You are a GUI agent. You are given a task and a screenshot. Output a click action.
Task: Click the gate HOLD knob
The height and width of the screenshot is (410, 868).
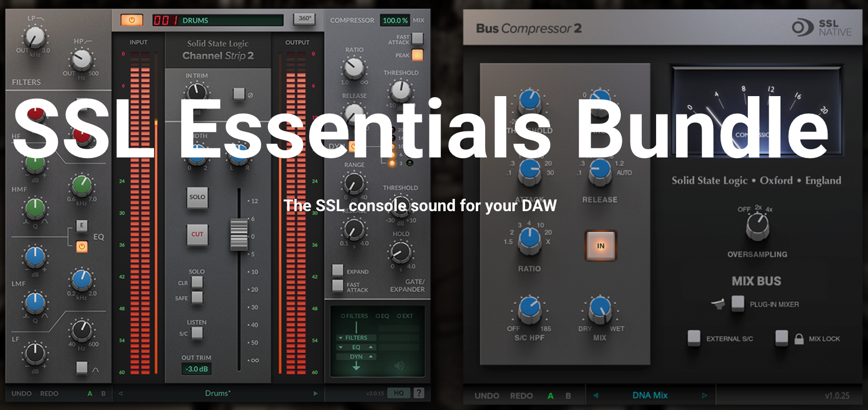[401, 252]
